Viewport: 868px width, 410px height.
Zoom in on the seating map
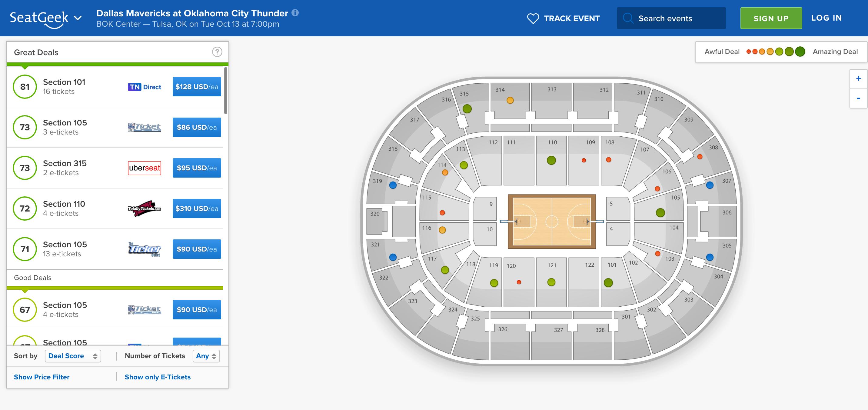[858, 79]
